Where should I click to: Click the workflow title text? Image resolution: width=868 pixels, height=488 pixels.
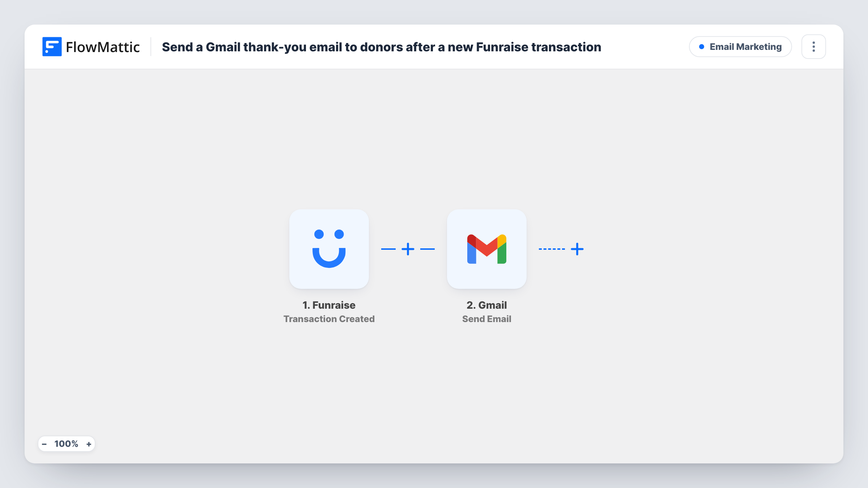(382, 47)
